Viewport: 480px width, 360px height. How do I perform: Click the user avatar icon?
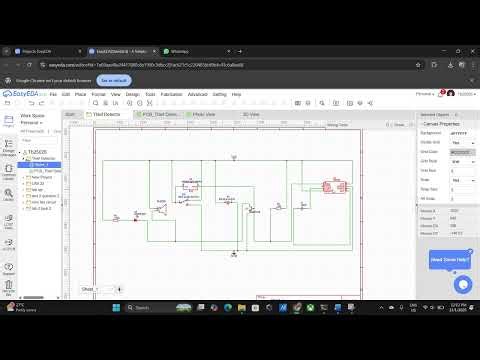(x=451, y=94)
